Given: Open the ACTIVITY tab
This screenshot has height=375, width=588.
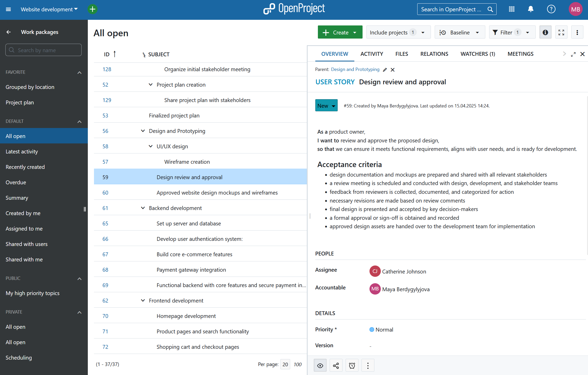Looking at the screenshot, I should click(372, 54).
